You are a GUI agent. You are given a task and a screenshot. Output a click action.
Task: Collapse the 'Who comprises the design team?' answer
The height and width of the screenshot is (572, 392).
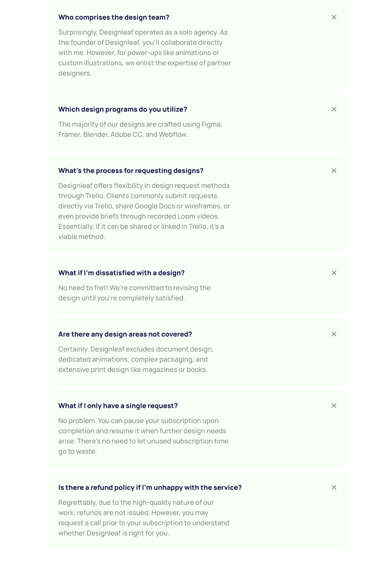(x=334, y=17)
